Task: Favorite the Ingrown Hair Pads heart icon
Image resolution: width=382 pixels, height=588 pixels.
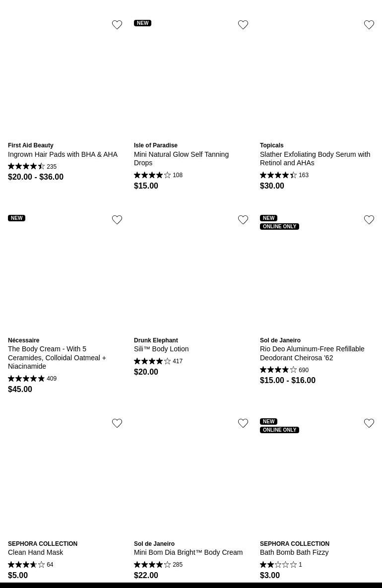Action: [x=117, y=25]
